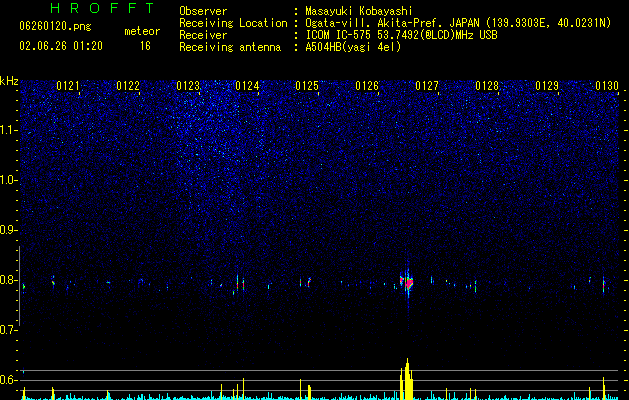Click the HROFFT title text

tap(102, 8)
